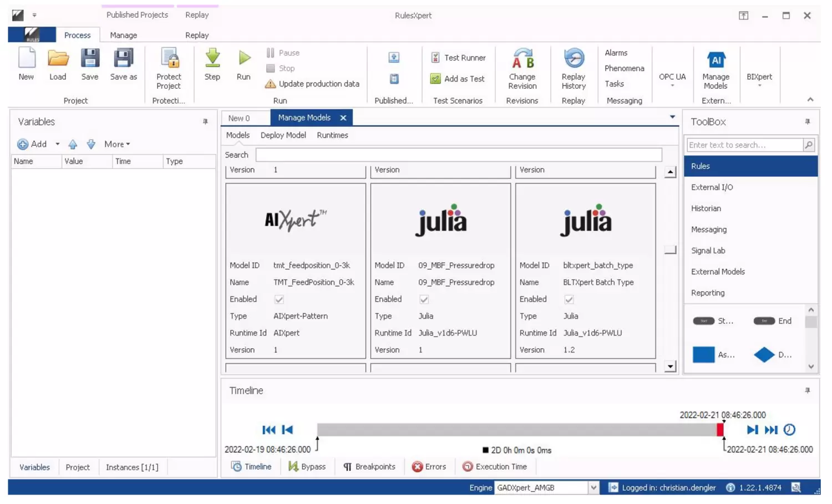Move variable down with the down arrow
Image resolution: width=832 pixels, height=504 pixels.
point(91,144)
